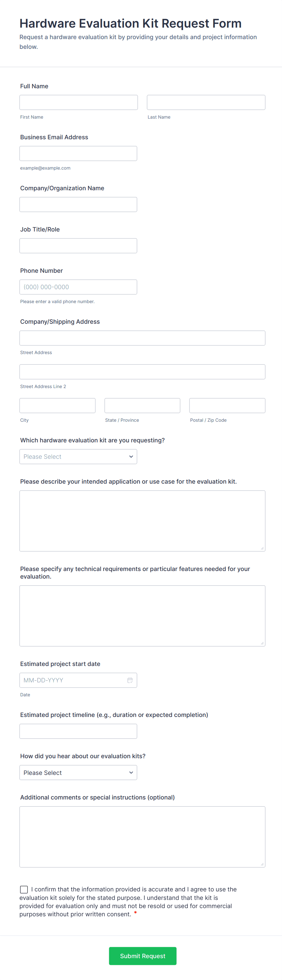Image resolution: width=282 pixels, height=980 pixels.
Task: Click the Street Address field
Action: pos(142,338)
